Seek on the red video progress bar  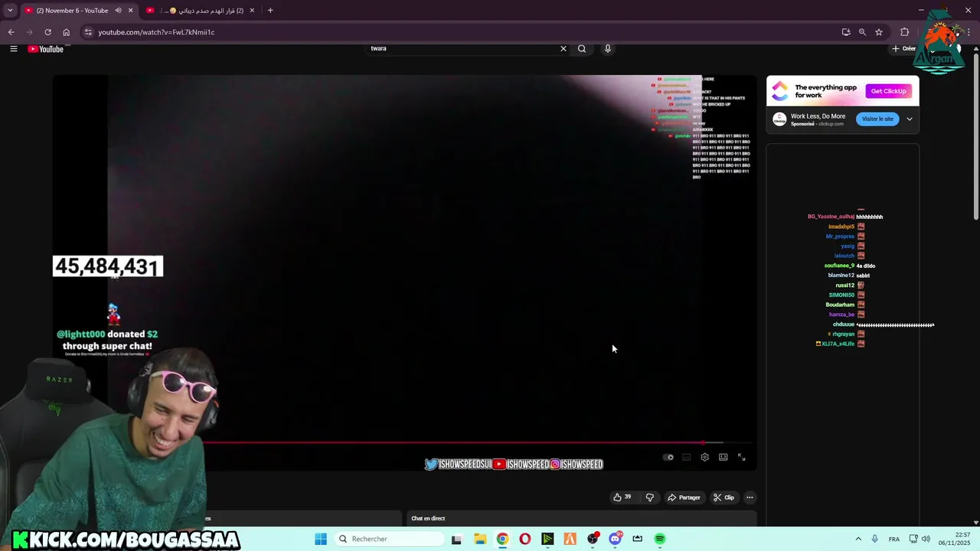click(x=453, y=442)
